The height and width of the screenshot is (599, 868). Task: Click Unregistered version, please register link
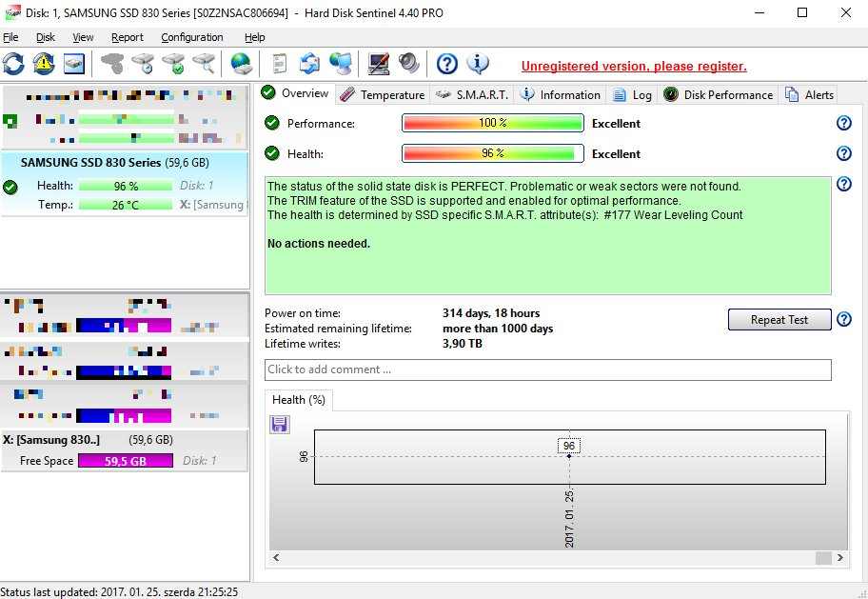point(634,66)
